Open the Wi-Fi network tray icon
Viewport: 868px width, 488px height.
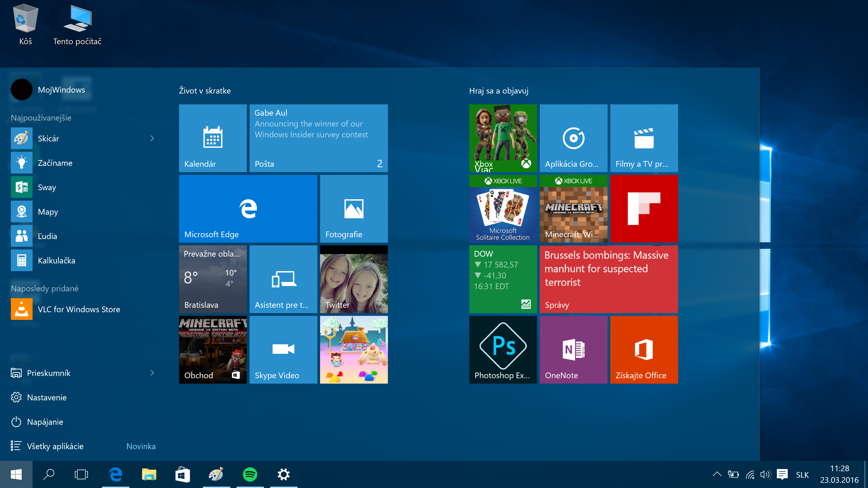click(750, 474)
